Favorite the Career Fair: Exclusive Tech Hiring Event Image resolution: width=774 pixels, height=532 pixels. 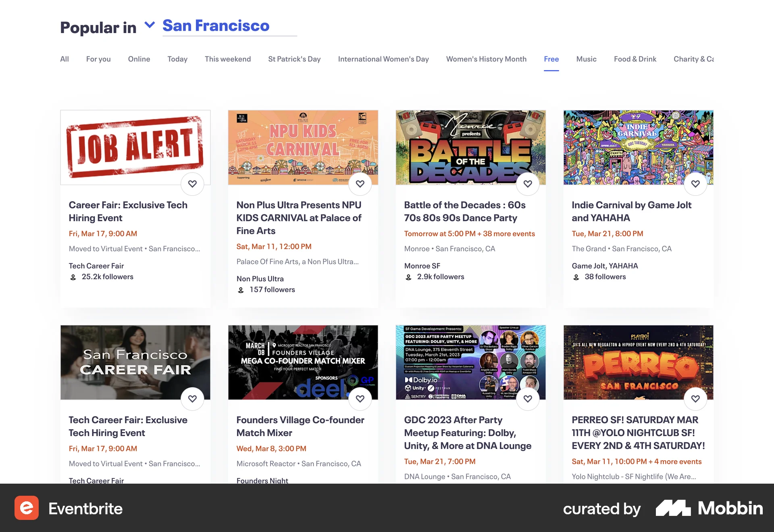(193, 184)
